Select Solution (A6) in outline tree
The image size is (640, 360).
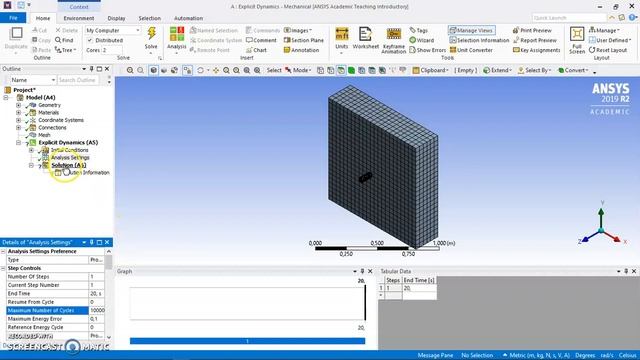[x=69, y=165]
